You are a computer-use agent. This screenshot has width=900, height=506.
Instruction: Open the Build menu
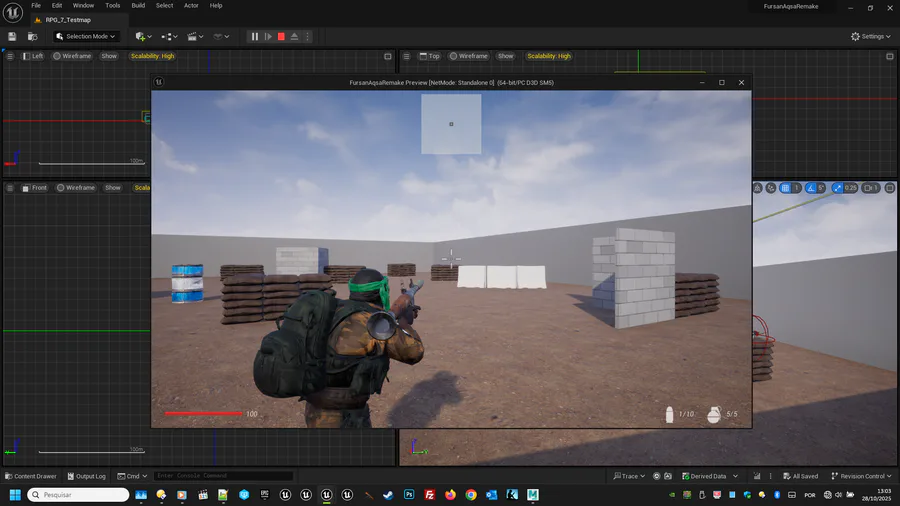138,5
